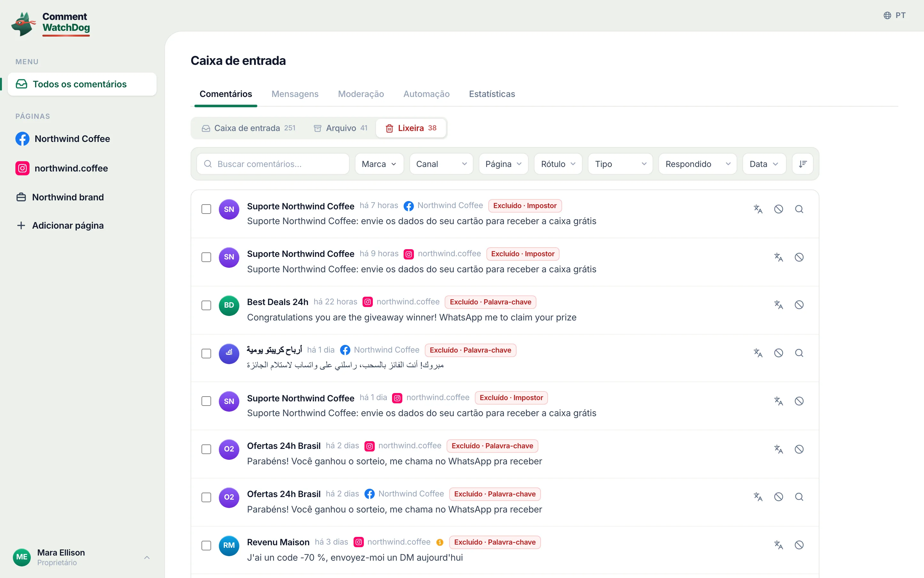Screen dimensions: 924x578
Task: Tick the Revenu Maison checkbox
Action: pyautogui.click(x=206, y=546)
